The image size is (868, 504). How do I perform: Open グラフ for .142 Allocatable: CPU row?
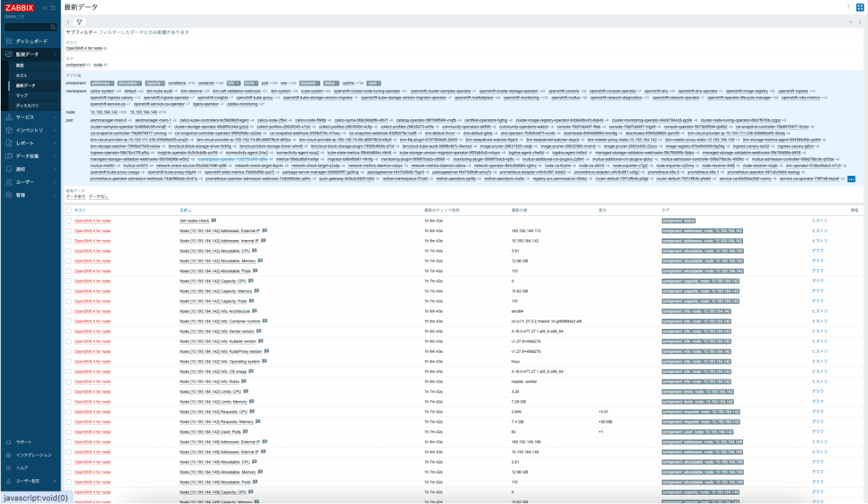pos(817,251)
